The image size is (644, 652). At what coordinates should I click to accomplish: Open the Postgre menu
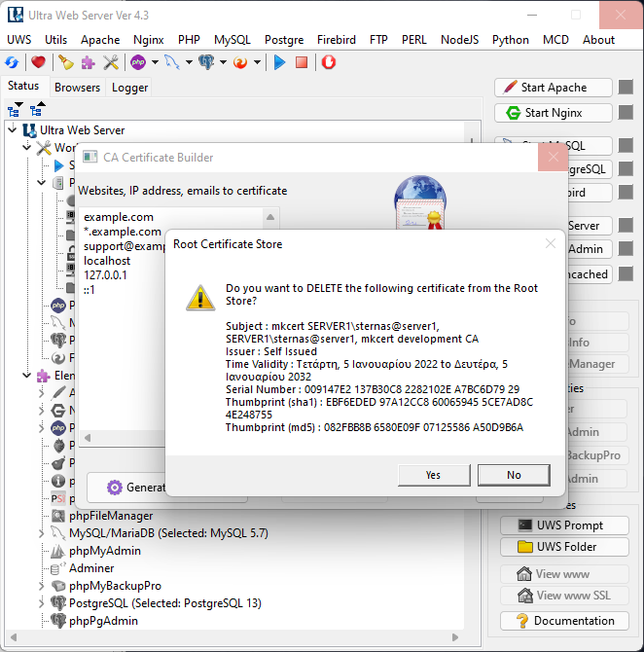point(284,40)
